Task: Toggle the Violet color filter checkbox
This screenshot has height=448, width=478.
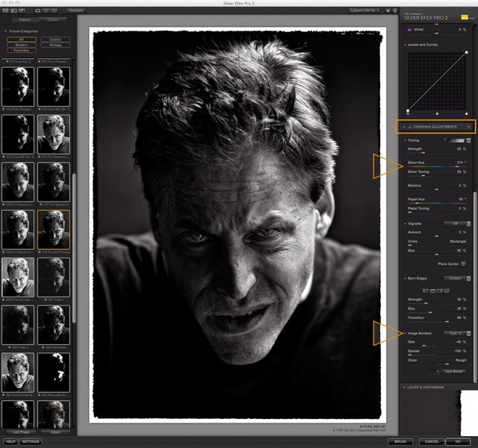Action: pyautogui.click(x=410, y=28)
